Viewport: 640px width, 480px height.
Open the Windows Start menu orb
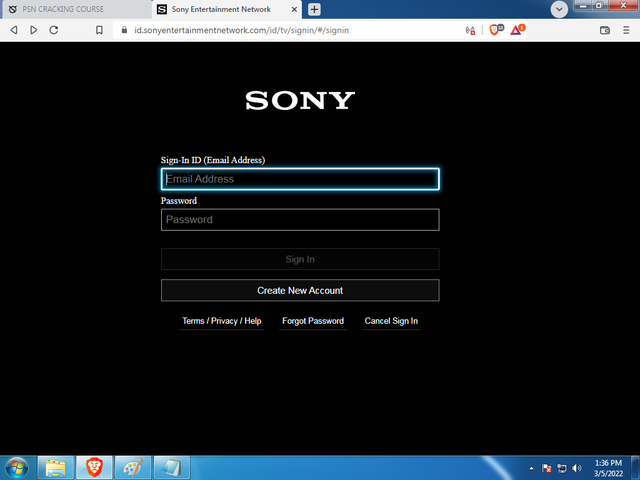(17, 468)
